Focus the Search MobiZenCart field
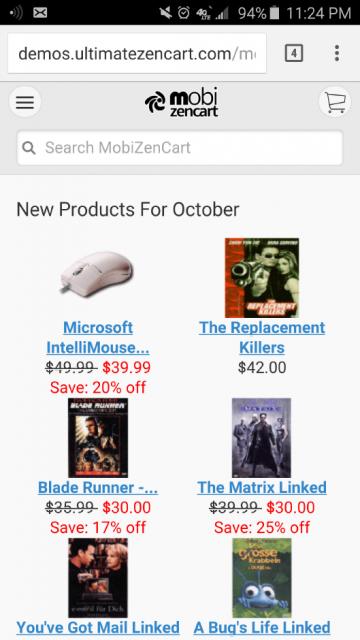Viewport: 360px width, 640px height. pos(180,148)
